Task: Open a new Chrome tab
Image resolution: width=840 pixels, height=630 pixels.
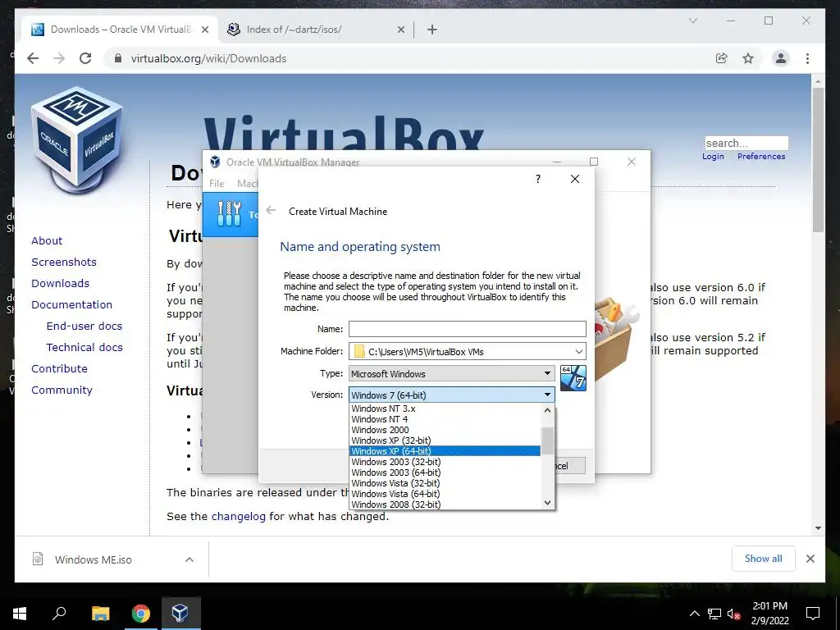Action: coord(432,30)
